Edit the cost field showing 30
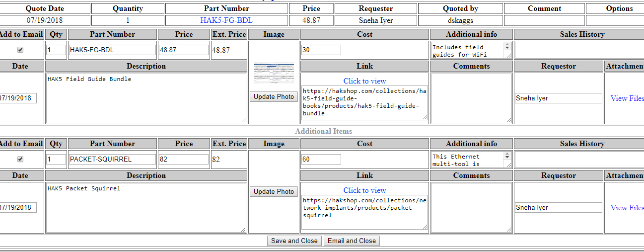This screenshot has width=644, height=252. click(x=321, y=50)
